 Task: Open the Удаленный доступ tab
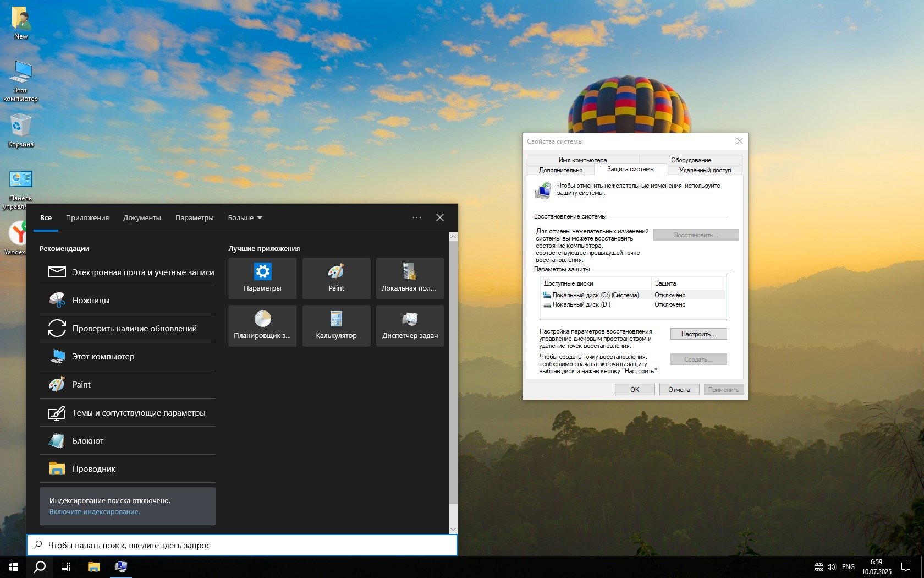pos(705,170)
